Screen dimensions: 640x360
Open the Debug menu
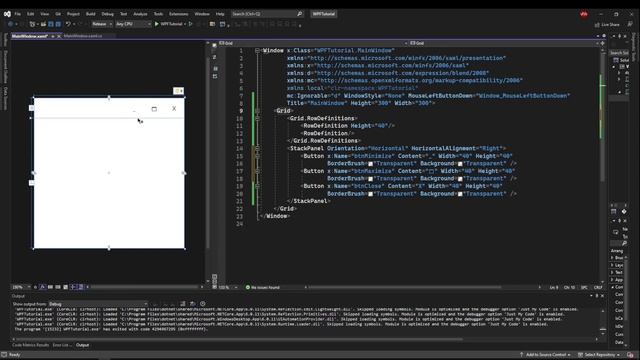point(107,14)
